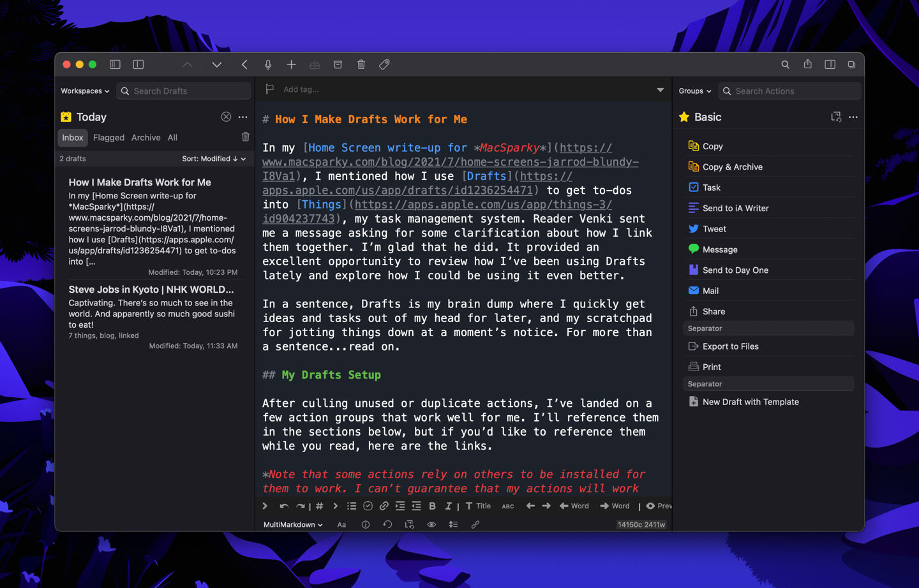919x588 pixels.
Task: Toggle the editor-only layout icon in toolbar
Action: click(x=138, y=64)
